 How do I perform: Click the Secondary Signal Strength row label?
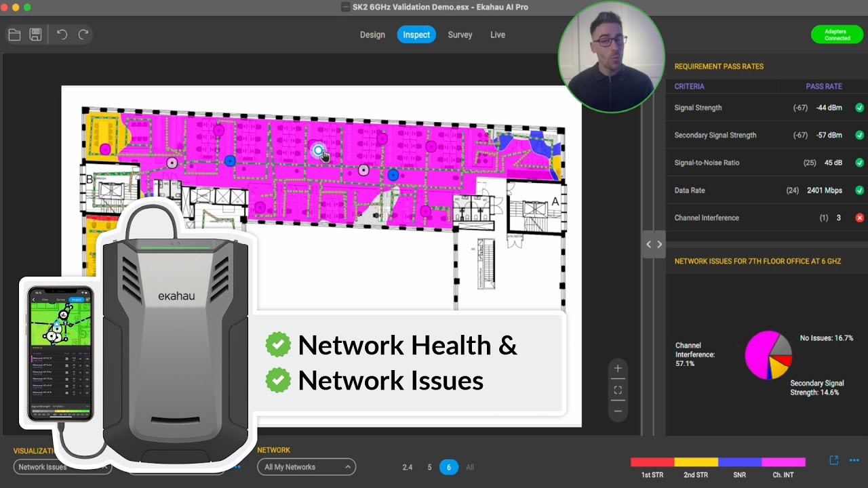pyautogui.click(x=715, y=135)
